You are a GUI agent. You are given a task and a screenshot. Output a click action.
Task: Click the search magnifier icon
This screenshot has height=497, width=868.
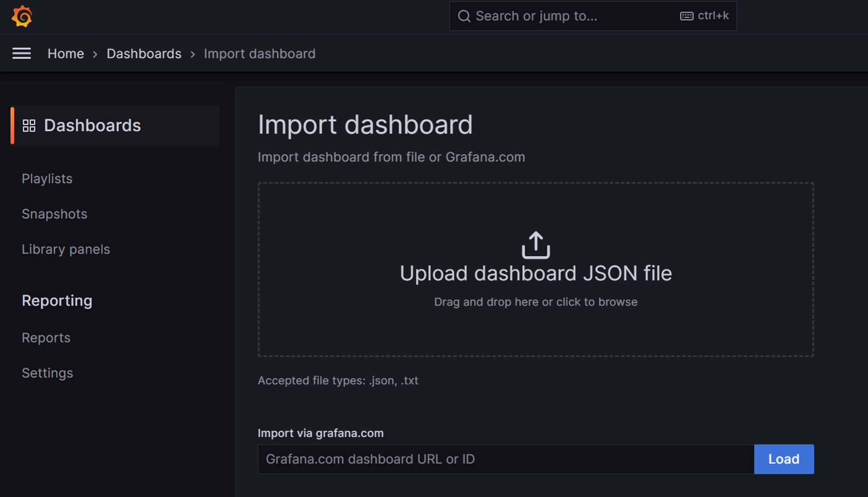coord(464,16)
